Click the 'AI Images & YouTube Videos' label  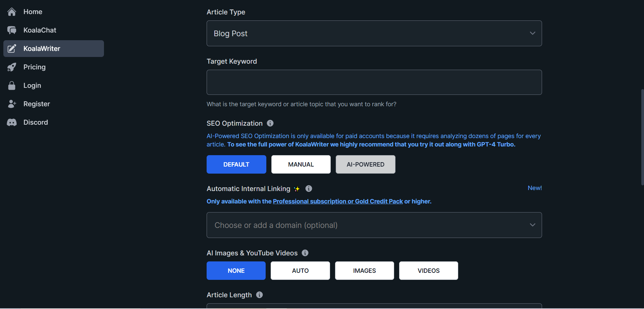[252, 253]
